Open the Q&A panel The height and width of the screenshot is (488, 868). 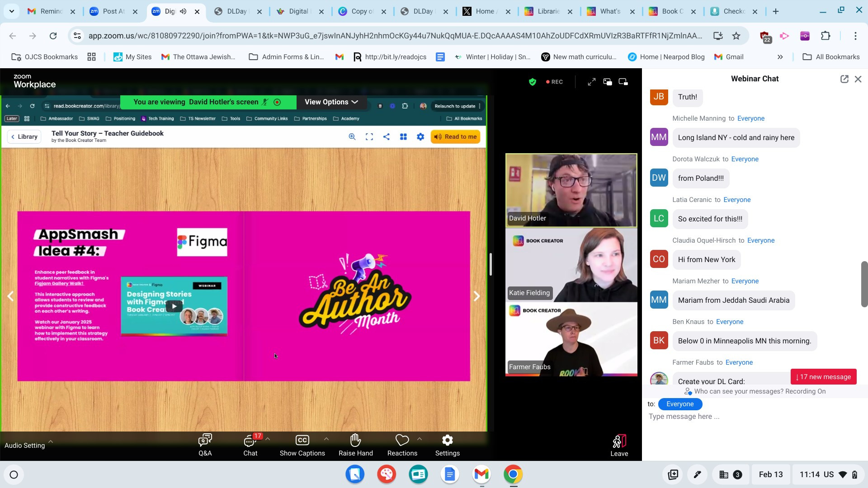[205, 445]
